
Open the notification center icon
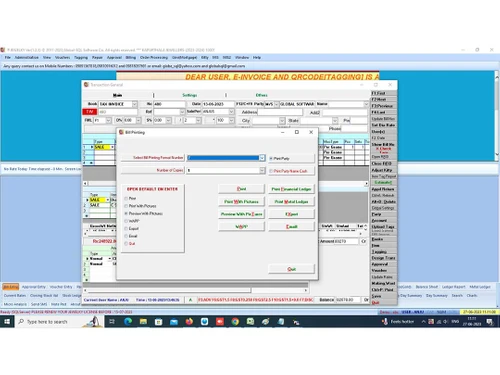coord(490,322)
